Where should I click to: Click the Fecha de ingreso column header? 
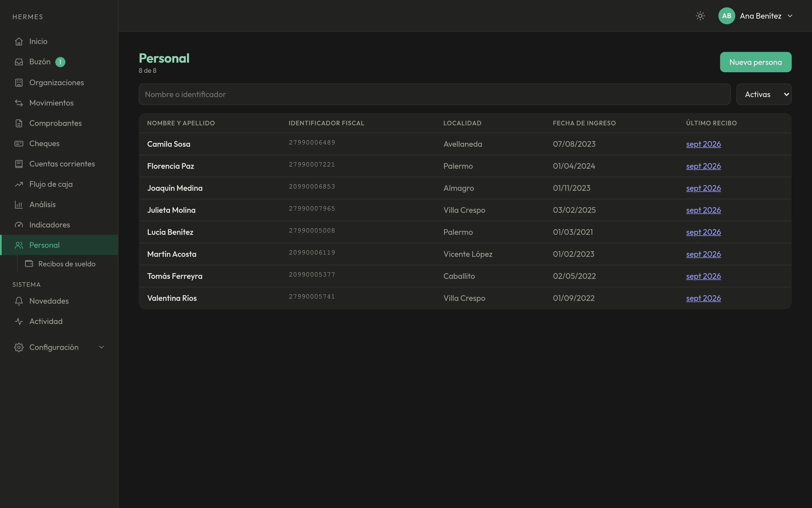(x=584, y=123)
